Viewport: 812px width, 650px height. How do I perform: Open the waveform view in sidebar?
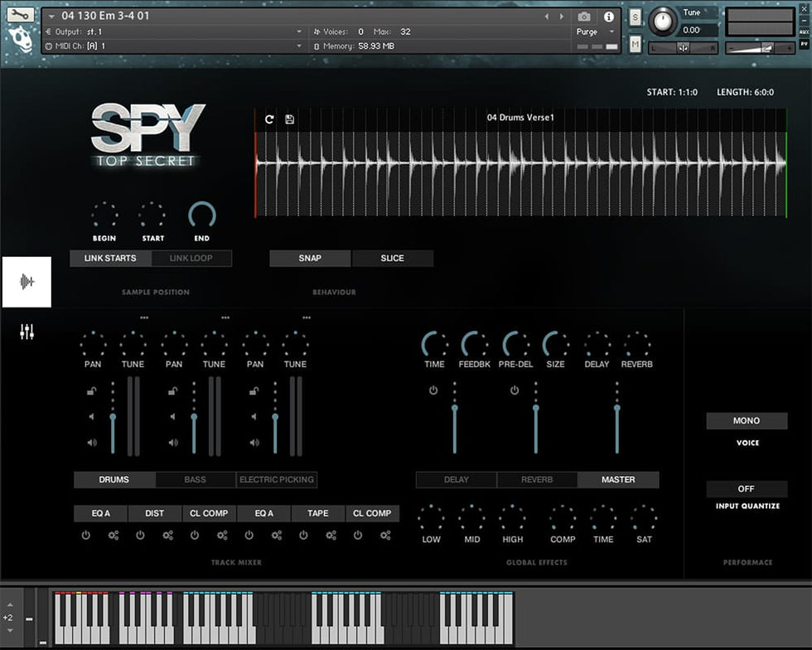click(27, 282)
